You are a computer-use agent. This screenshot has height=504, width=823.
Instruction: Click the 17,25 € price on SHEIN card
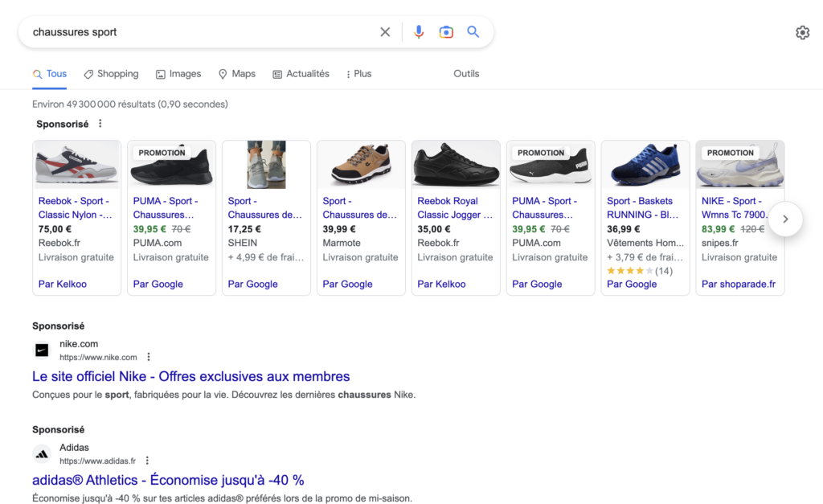pyautogui.click(x=244, y=229)
